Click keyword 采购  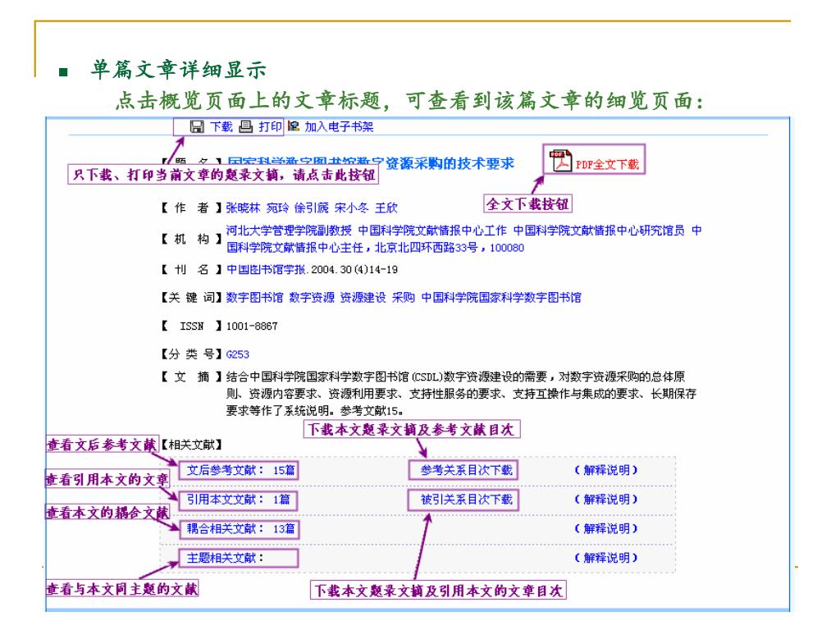[x=404, y=297]
